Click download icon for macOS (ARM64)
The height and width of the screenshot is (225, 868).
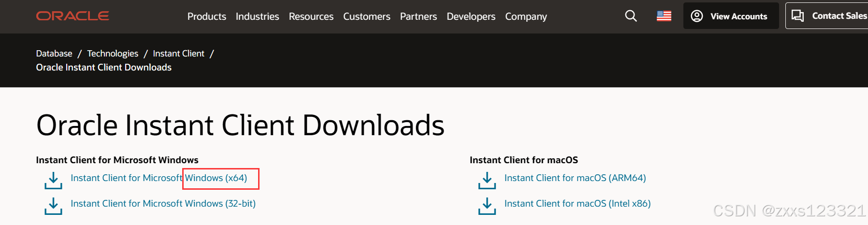[x=487, y=181]
